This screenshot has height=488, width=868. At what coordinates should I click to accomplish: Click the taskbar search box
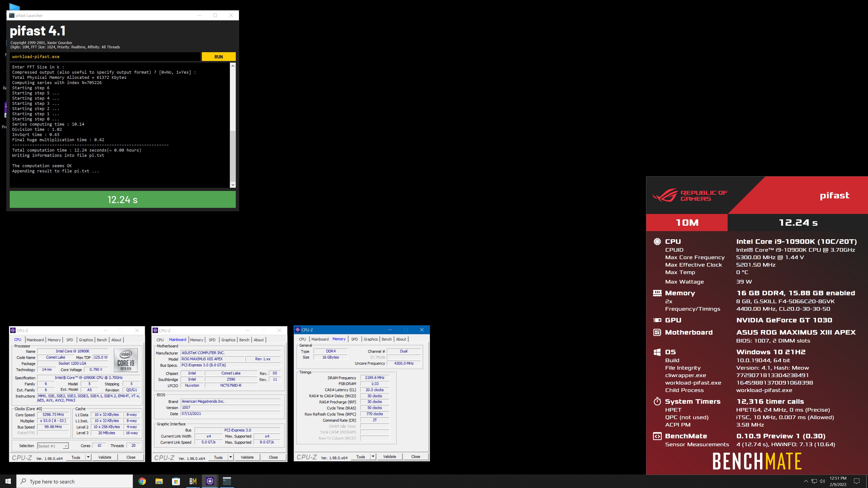(x=74, y=481)
